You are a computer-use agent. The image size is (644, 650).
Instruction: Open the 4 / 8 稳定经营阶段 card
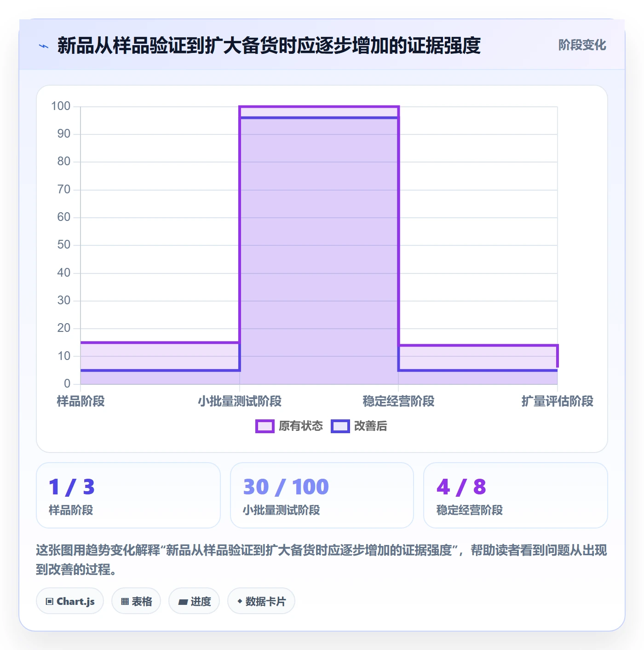coord(516,495)
